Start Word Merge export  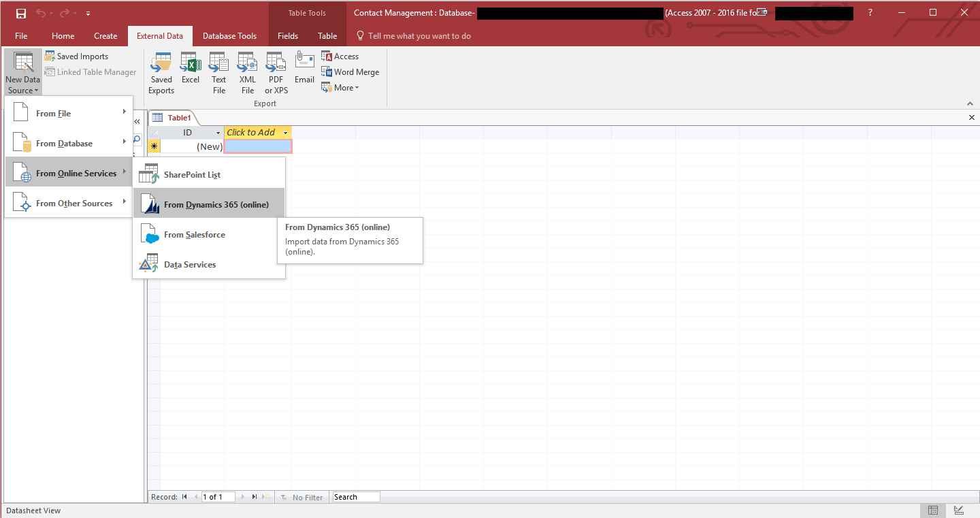[350, 72]
